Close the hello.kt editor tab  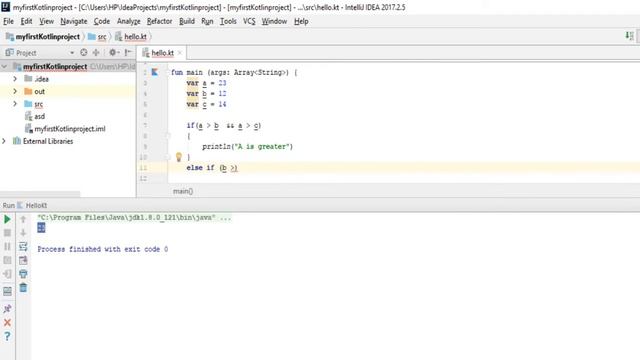tap(180, 53)
